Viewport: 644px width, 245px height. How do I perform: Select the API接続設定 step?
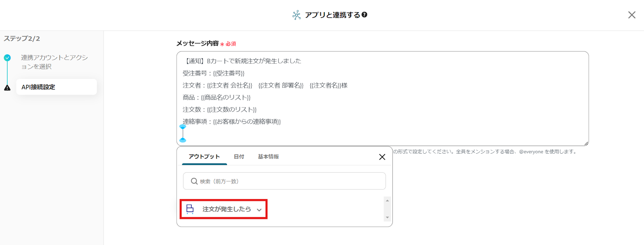[56, 87]
